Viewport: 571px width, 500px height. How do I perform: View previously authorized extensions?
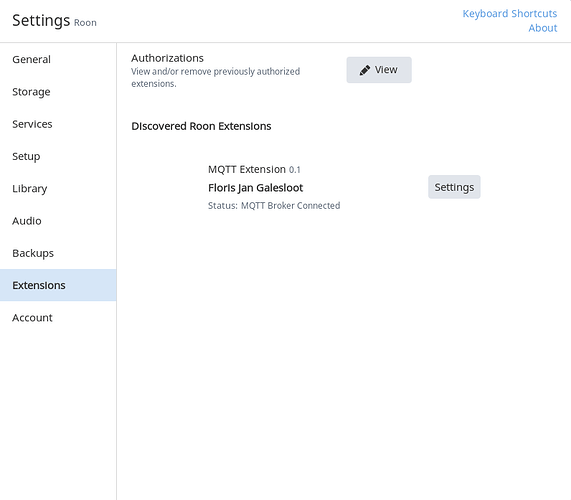[379, 70]
